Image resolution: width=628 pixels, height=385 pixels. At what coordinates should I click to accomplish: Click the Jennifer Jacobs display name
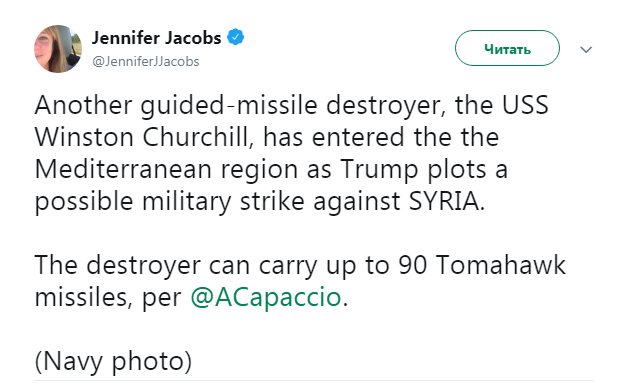(157, 38)
